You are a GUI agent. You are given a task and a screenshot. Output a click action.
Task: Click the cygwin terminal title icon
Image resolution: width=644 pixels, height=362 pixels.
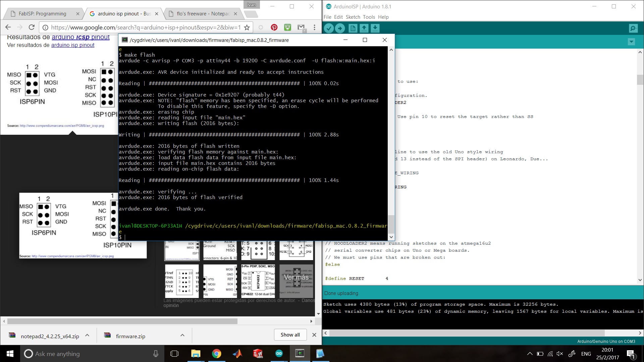click(124, 40)
